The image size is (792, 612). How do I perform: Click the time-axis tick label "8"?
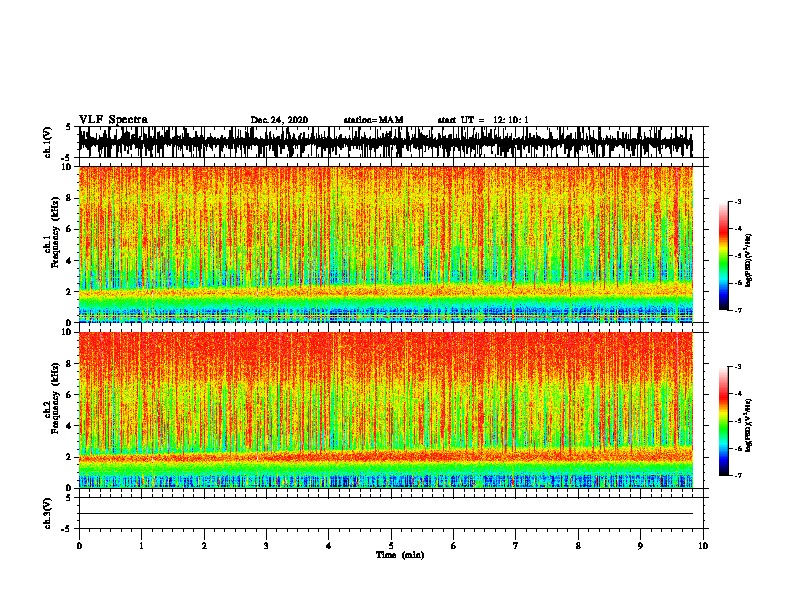coord(578,546)
